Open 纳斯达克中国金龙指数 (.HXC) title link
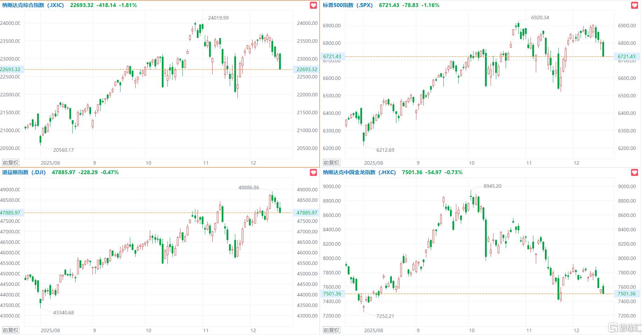Screen dimensions: 644x335 359,172
